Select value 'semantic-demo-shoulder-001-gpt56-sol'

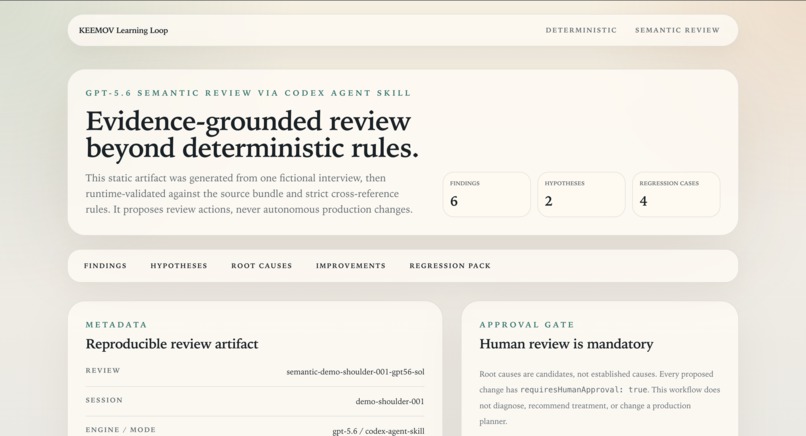point(355,372)
